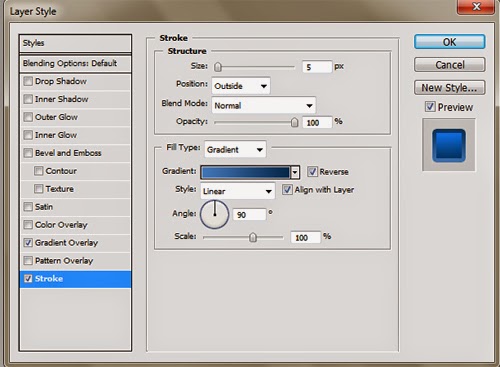This screenshot has width=500, height=367.
Task: Uncheck the Stroke checkbox
Action: [28, 279]
